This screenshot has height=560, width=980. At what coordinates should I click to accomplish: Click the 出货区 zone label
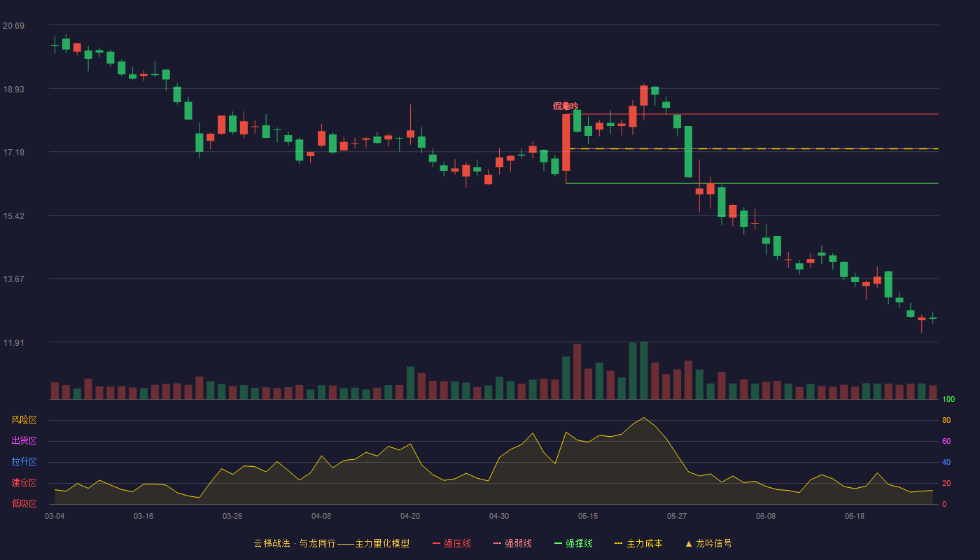[x=24, y=441]
